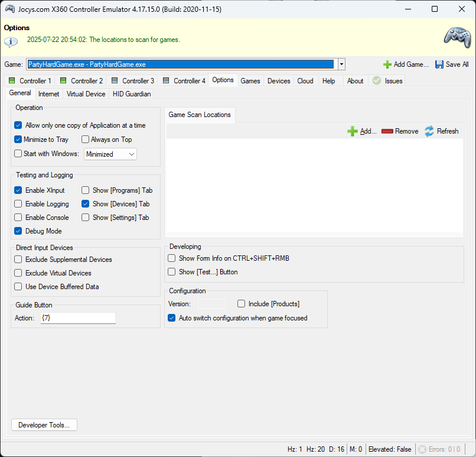Disable Debug Mode checkbox
This screenshot has height=457, width=476.
click(18, 231)
